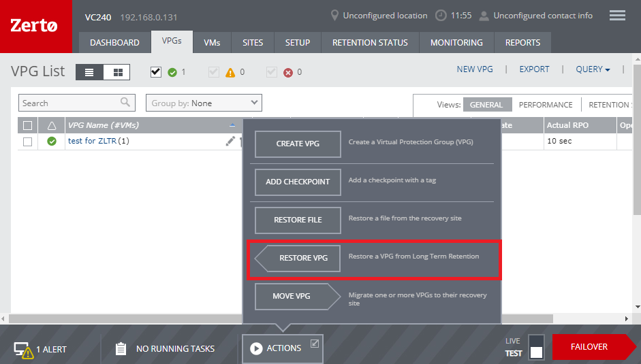Switch to grid view layout
The height and width of the screenshot is (364, 641).
click(118, 72)
